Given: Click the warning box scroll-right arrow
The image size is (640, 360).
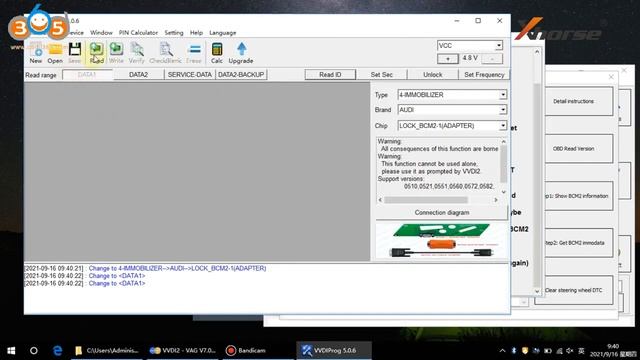Looking at the screenshot, I should (x=496, y=200).
